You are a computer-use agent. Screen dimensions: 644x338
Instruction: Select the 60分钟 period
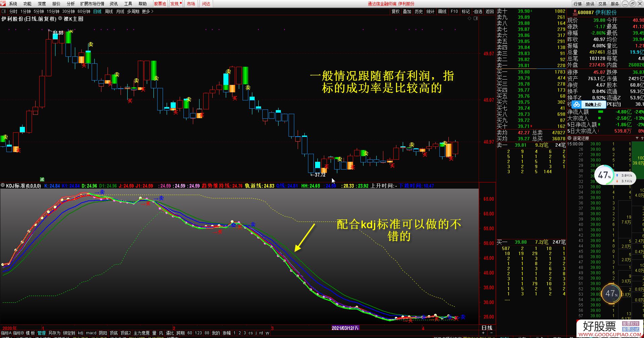84,11
